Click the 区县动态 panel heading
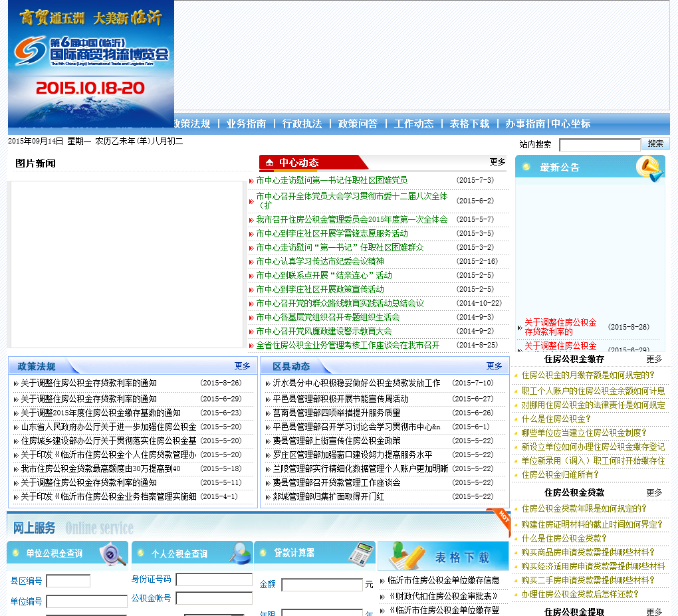 point(291,366)
